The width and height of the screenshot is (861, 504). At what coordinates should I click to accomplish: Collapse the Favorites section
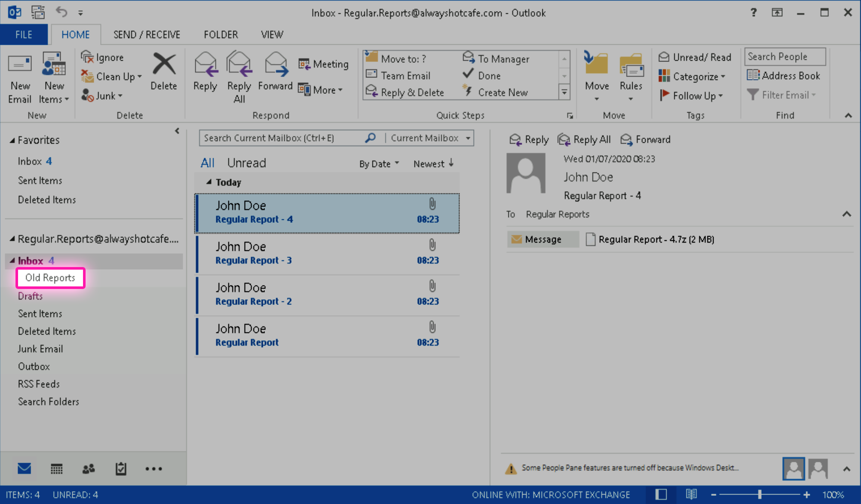12,140
